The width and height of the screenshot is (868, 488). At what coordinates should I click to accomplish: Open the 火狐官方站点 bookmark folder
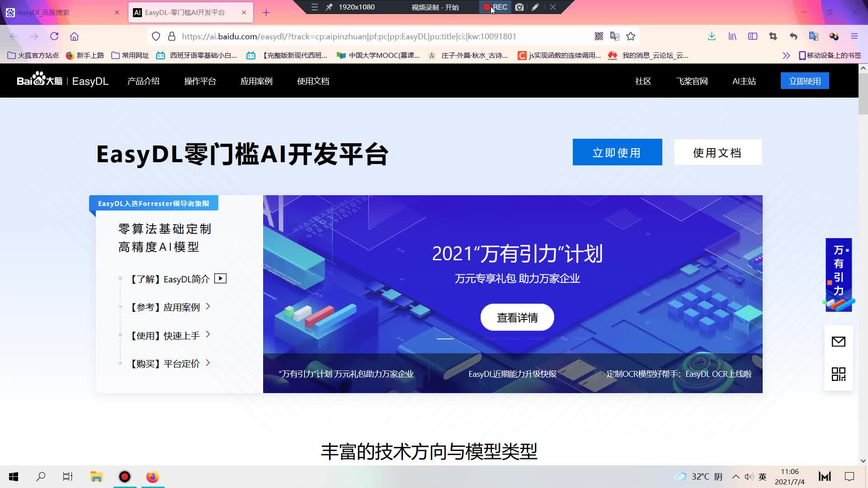click(x=33, y=56)
